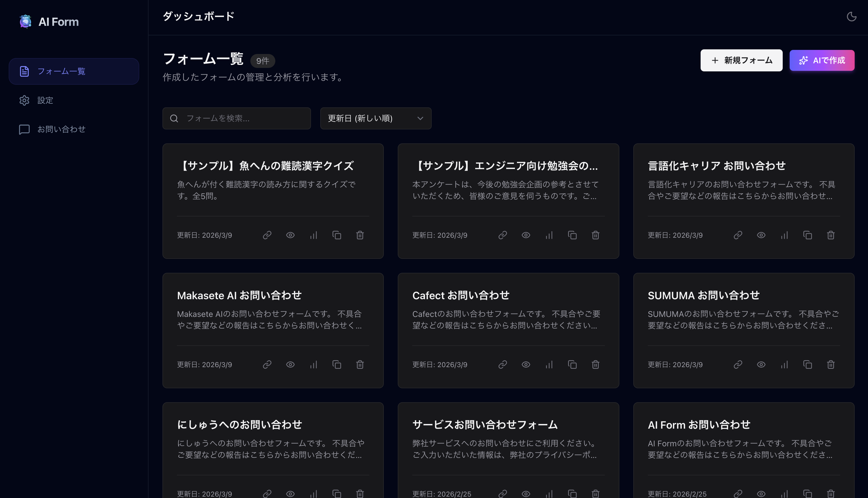Preview 魚へんの難読漢字クイズ via eye icon
Viewport: 868px width, 498px height.
(290, 235)
